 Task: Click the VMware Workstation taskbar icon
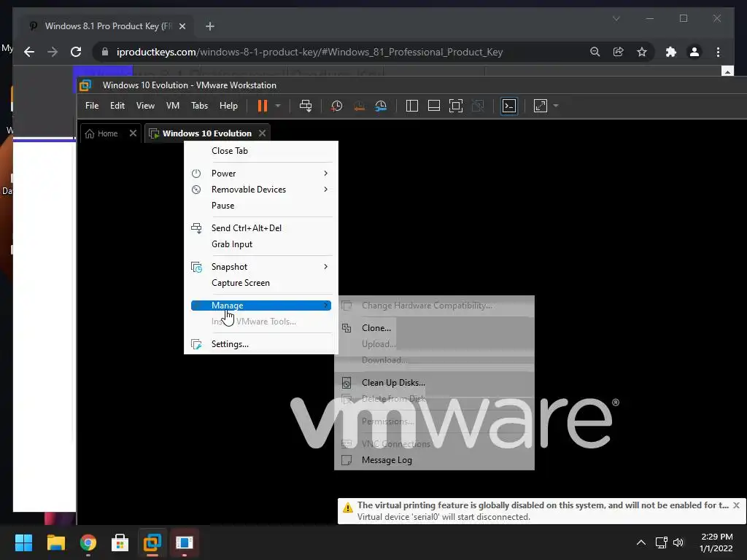(152, 542)
